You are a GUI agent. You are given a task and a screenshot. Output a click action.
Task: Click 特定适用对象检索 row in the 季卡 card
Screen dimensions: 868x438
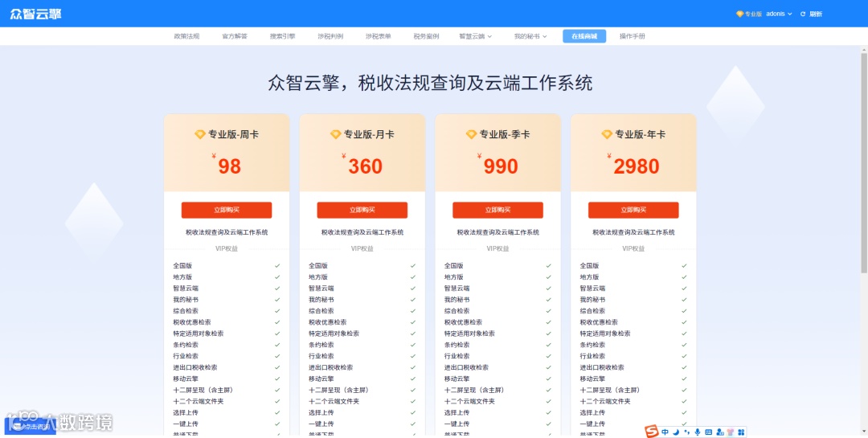click(x=497, y=334)
